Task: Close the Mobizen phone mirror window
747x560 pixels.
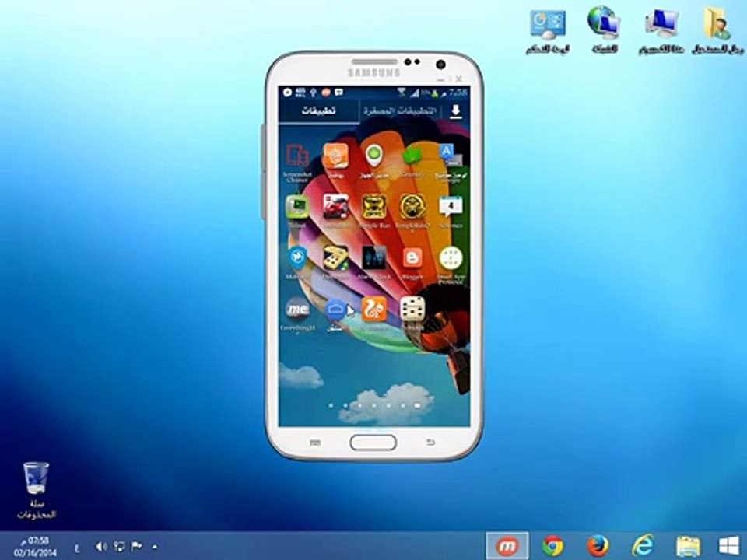Action: pyautogui.click(x=458, y=79)
